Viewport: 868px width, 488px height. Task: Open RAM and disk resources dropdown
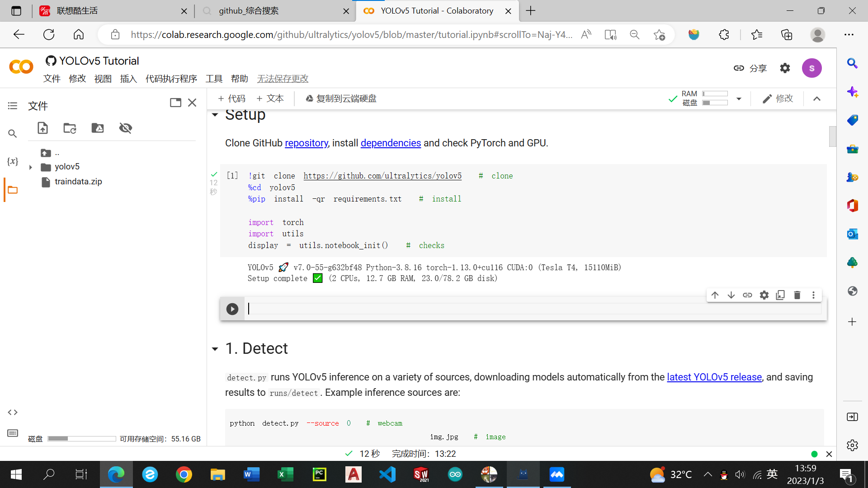[739, 99]
